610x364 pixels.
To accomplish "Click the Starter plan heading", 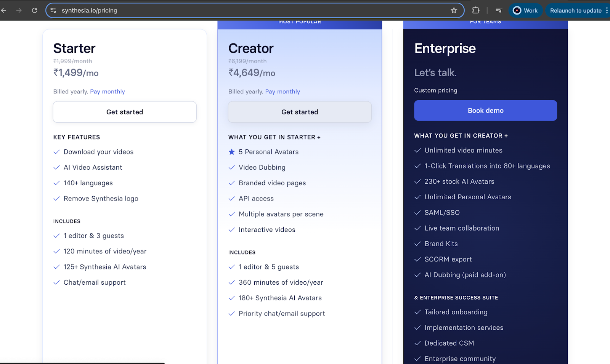I will coord(74,48).
